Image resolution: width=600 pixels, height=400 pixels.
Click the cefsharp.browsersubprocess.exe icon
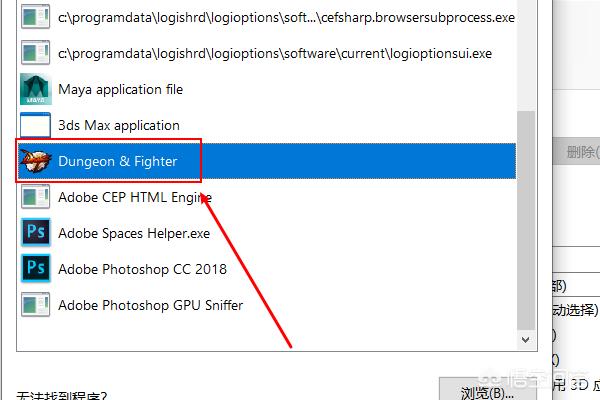pos(36,16)
